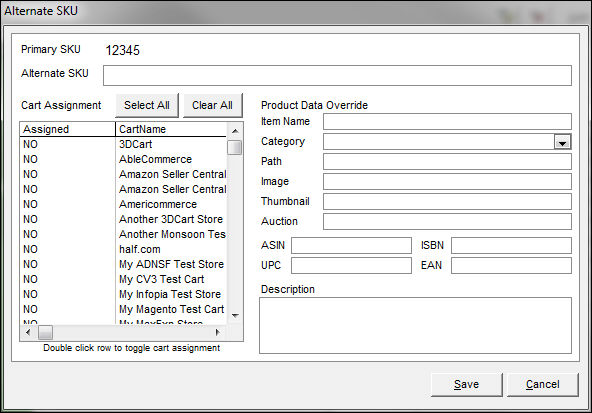Screen dimensions: 592x413
Task: Open the Category dropdown arrow
Action: pyautogui.click(x=563, y=142)
